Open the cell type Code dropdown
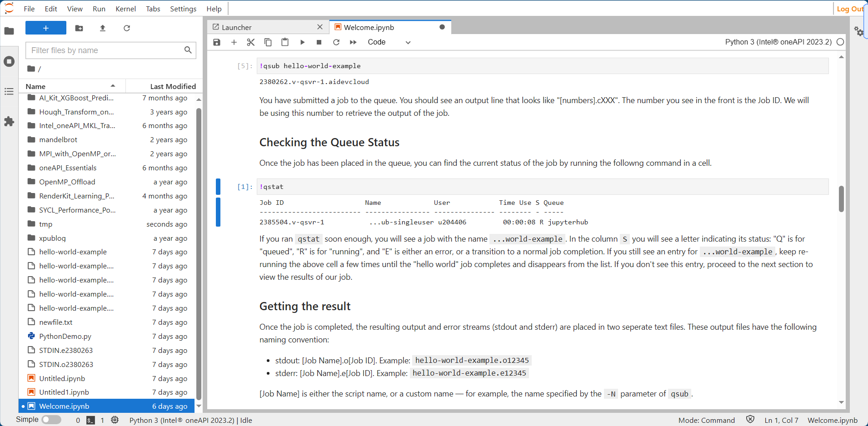This screenshot has height=426, width=868. click(x=389, y=42)
